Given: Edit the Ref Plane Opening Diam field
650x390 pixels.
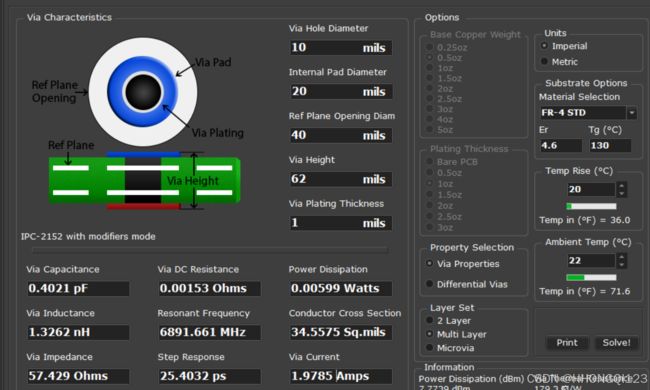Looking at the screenshot, I should coord(341,135).
